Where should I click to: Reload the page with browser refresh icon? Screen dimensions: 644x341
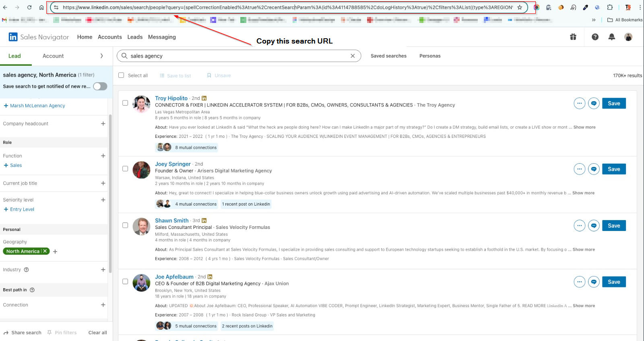29,7
